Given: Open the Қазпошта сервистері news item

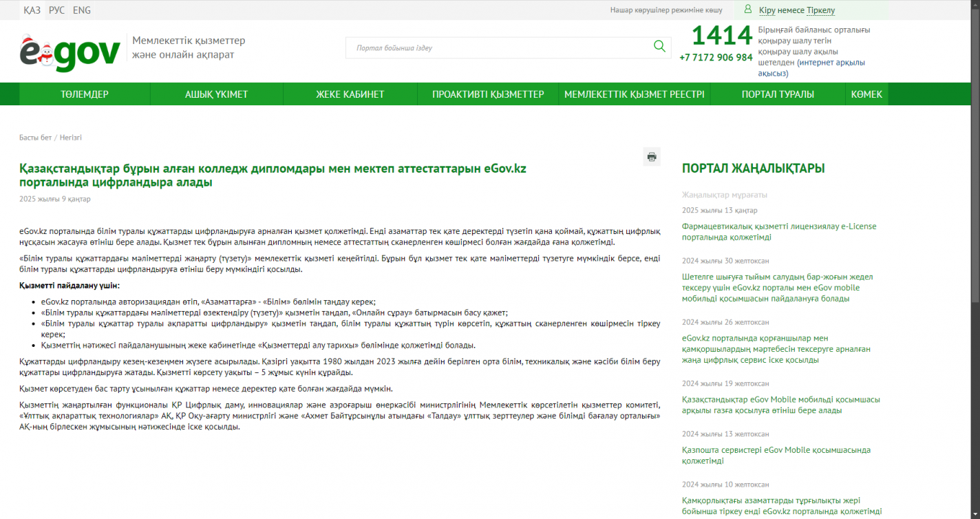Looking at the screenshot, I should pos(776,455).
